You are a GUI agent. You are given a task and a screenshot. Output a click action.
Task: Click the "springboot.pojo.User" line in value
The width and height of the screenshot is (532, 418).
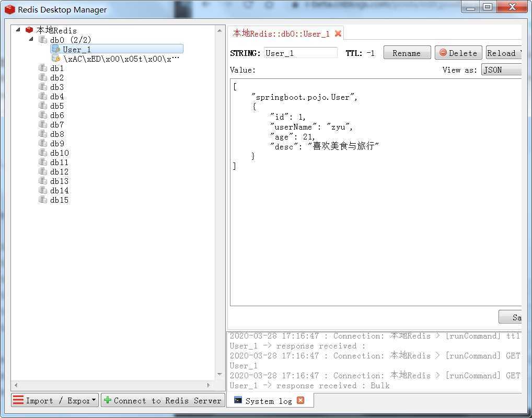click(x=304, y=97)
